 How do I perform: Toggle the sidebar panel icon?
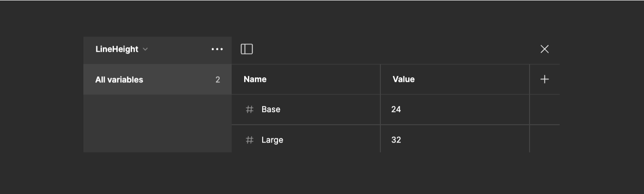pos(247,49)
